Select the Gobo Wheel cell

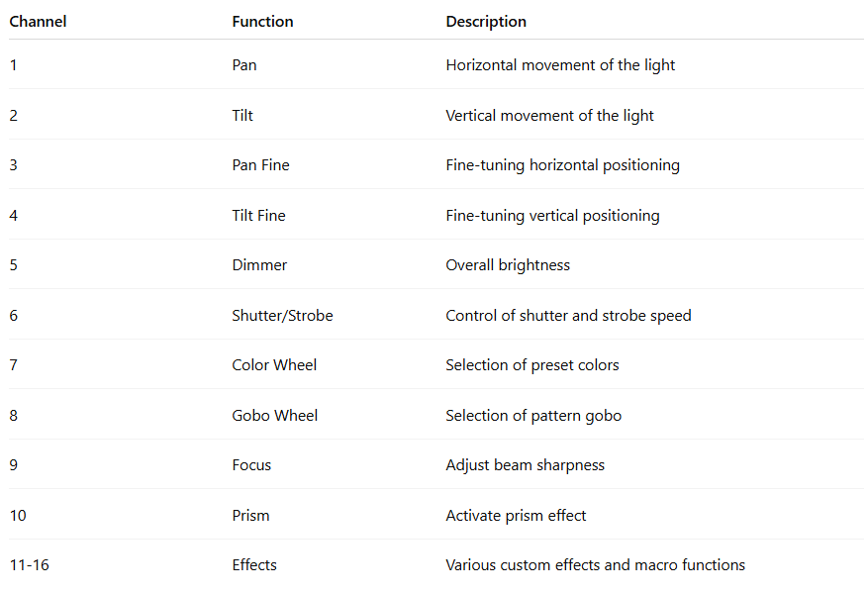[274, 415]
